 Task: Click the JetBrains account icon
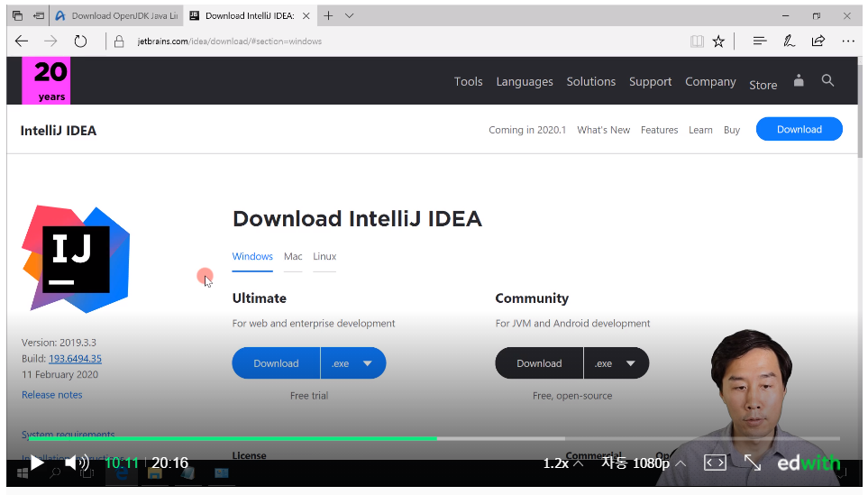coord(799,80)
